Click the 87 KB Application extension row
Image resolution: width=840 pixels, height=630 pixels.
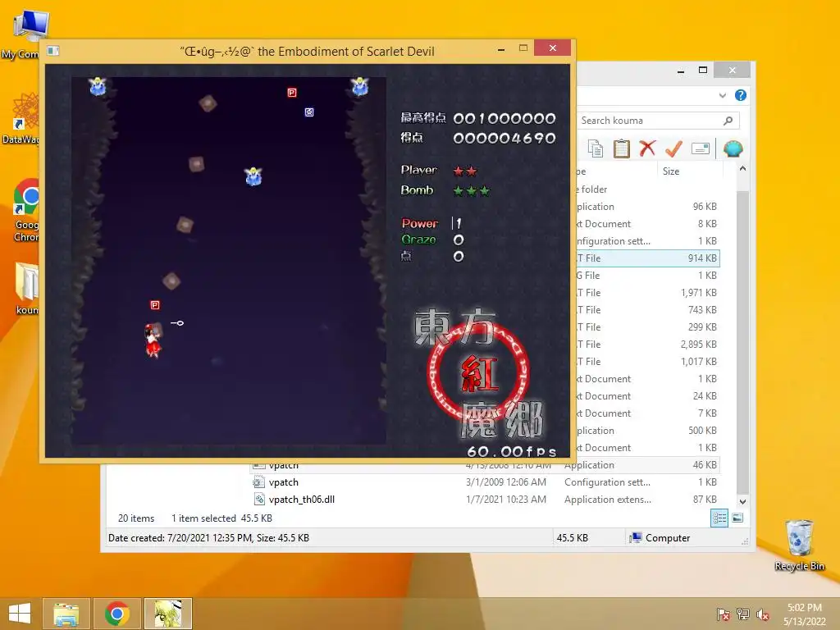485,500
